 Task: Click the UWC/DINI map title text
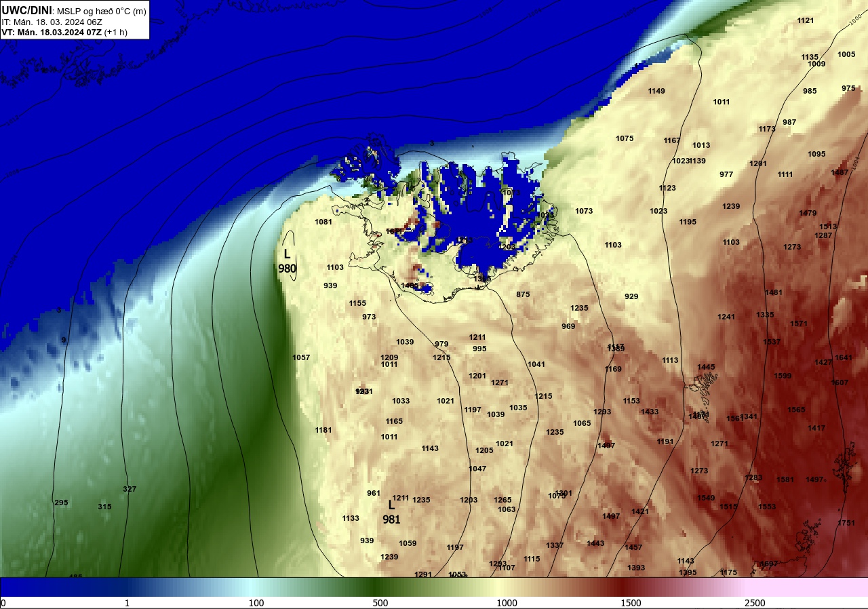74,10
